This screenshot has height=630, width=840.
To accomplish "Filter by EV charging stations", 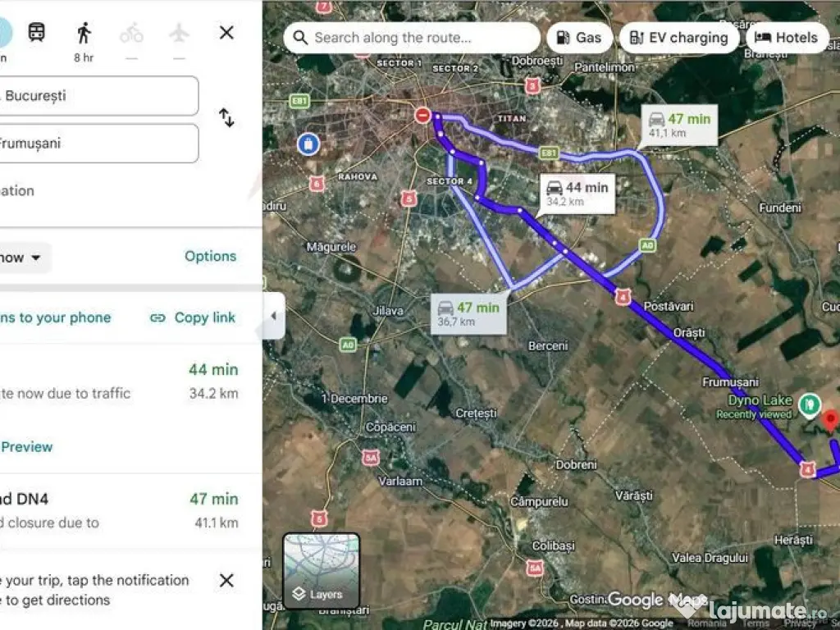I will [x=679, y=38].
